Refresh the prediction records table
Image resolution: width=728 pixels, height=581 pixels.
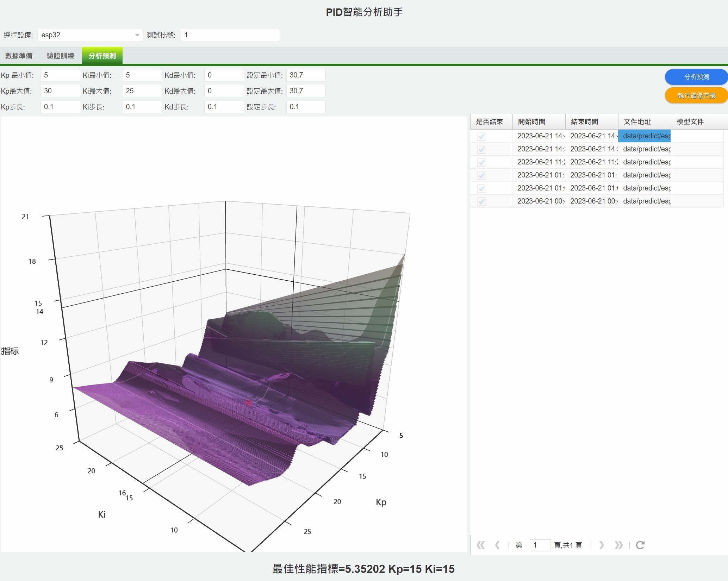[640, 545]
